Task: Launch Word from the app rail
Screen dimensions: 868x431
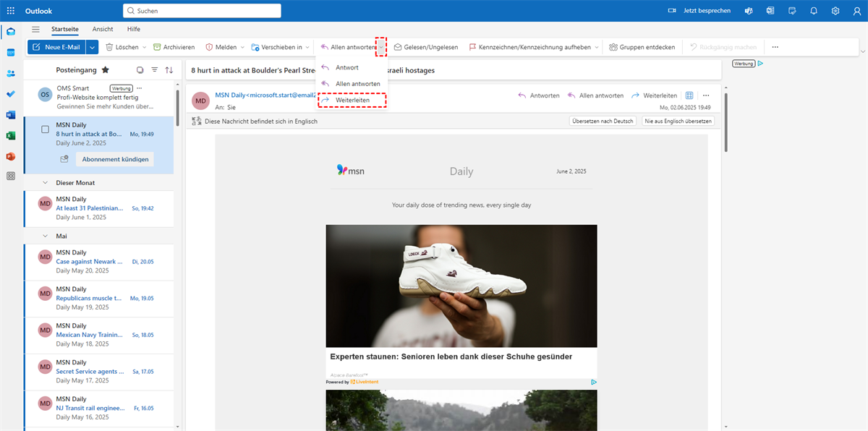Action: [x=10, y=115]
